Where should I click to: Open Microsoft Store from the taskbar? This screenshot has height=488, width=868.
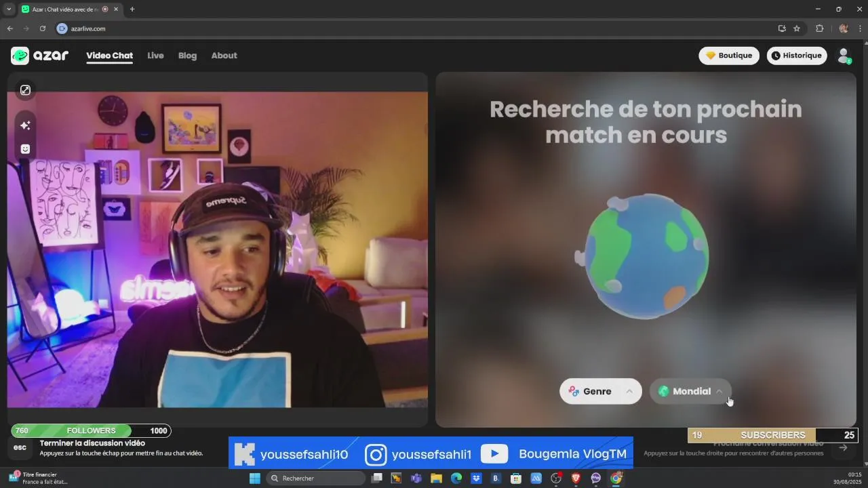tap(516, 479)
